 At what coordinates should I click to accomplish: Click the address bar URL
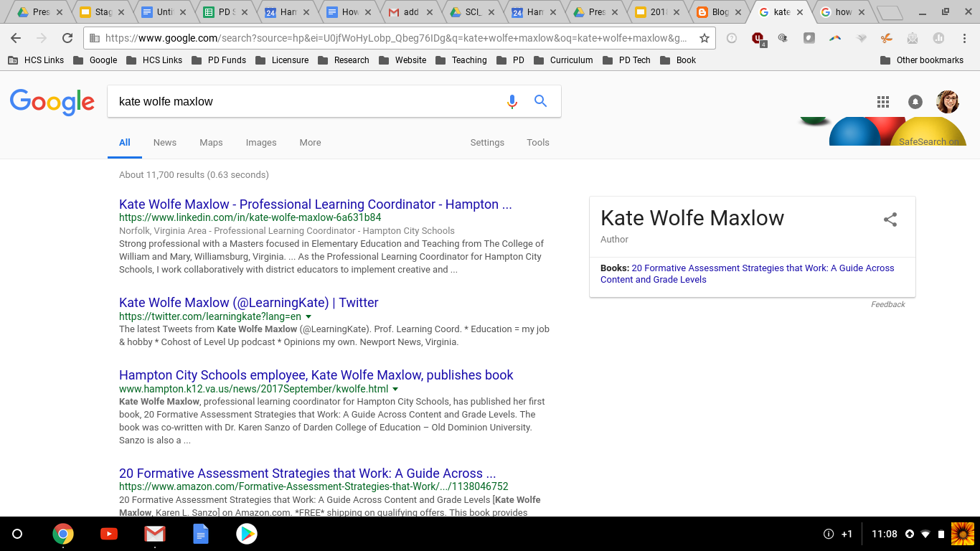tap(395, 38)
